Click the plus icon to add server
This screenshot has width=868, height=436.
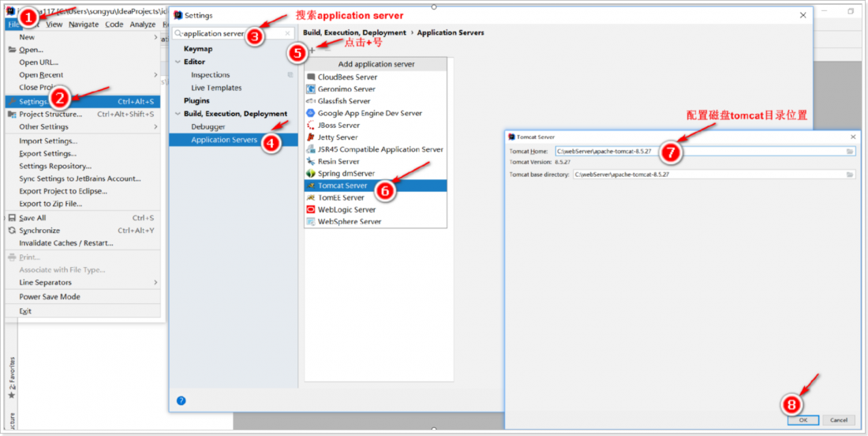click(311, 50)
